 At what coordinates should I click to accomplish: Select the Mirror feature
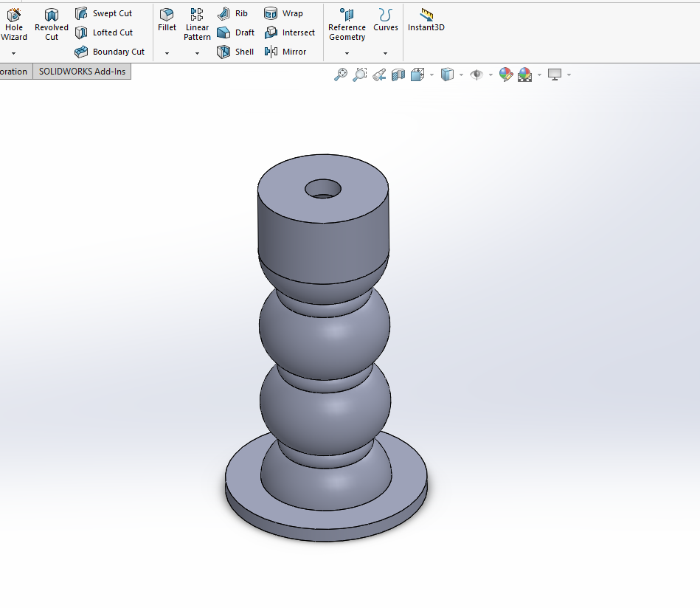click(285, 52)
